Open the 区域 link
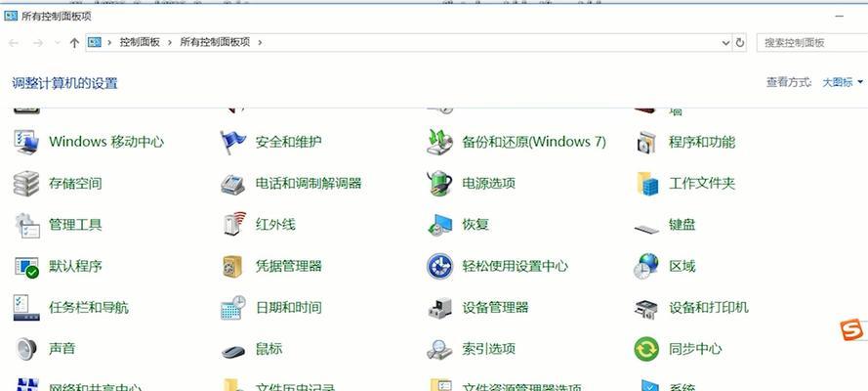 682,267
